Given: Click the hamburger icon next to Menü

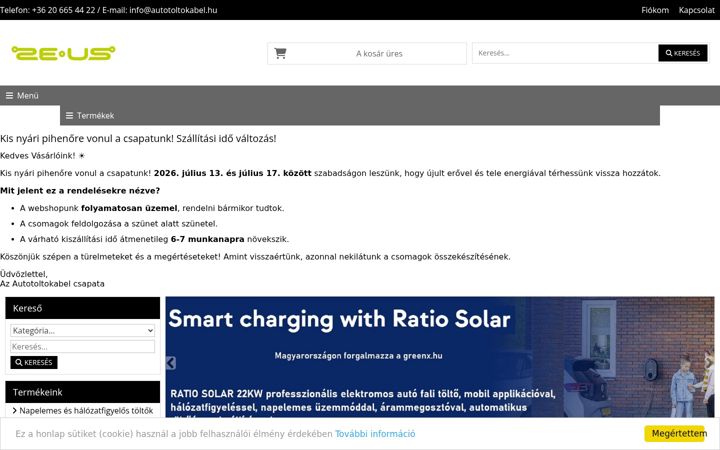Looking at the screenshot, I should pyautogui.click(x=9, y=96).
